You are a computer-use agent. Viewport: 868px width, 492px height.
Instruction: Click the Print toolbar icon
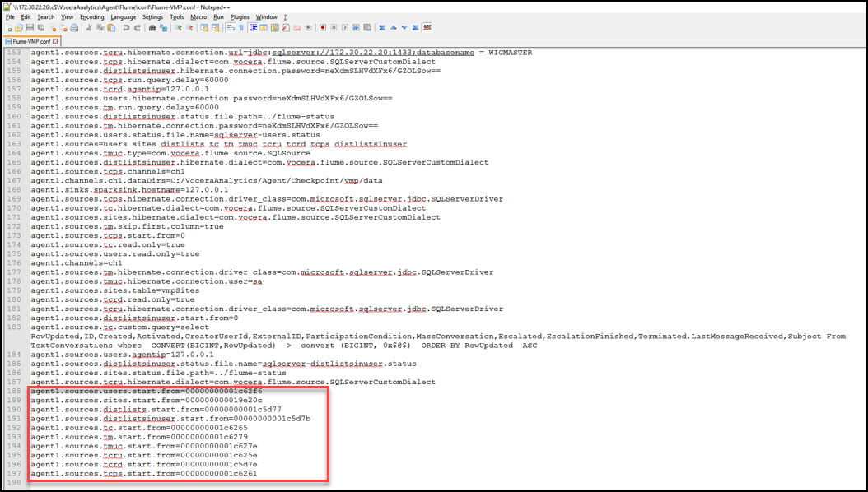coord(74,28)
